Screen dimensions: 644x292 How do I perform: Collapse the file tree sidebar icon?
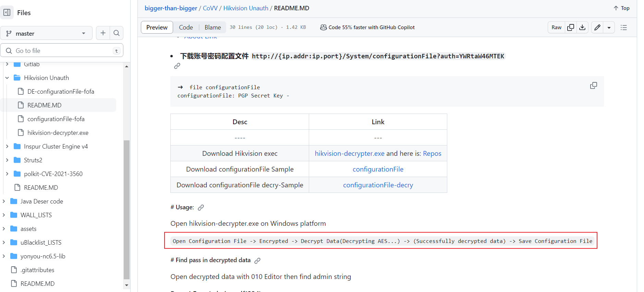[7, 13]
